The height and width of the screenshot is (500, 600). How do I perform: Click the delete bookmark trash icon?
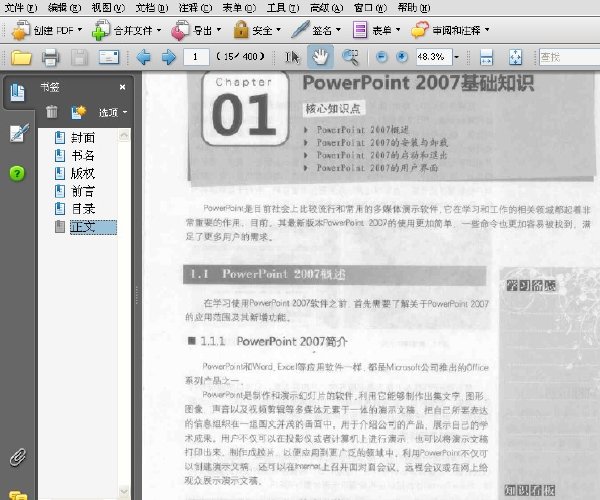click(52, 112)
